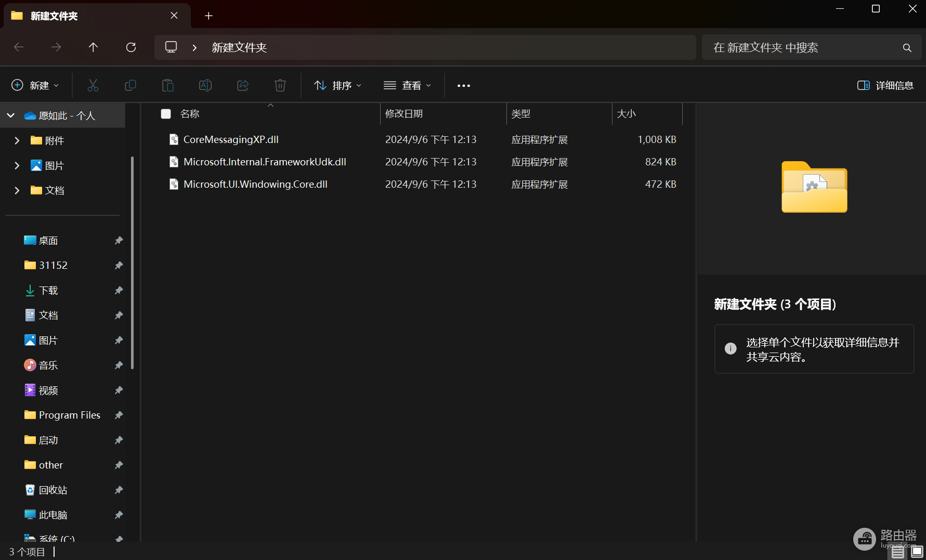
Task: Toggle the select-all checkbox by 名称
Action: tap(166, 114)
